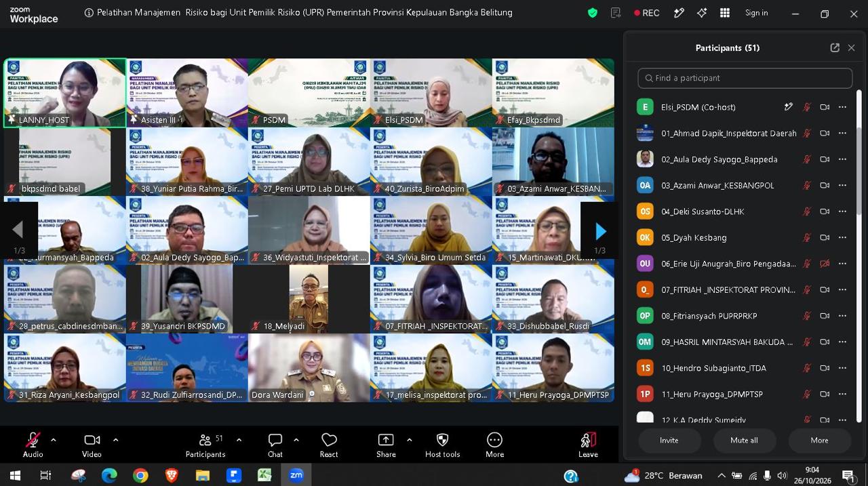Toggle the Audio mute button
Screen dimensions: 868x486
33,445
